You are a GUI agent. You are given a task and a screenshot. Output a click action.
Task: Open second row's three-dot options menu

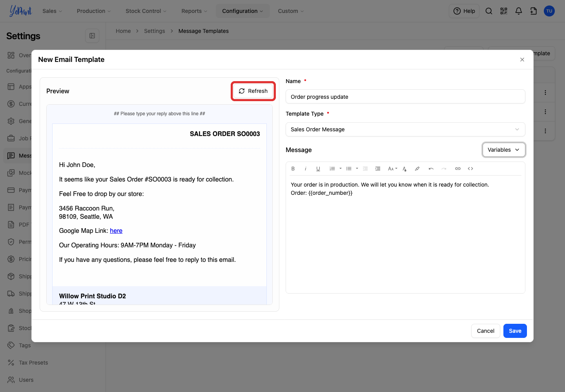click(545, 112)
